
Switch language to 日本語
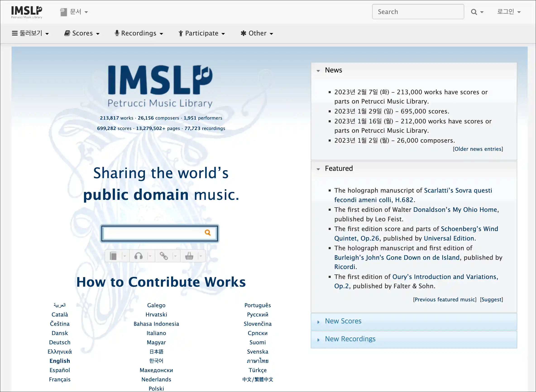[156, 352]
